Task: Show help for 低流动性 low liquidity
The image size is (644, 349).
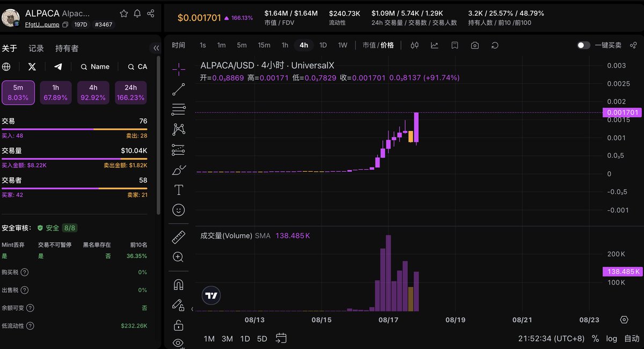Action: click(x=30, y=326)
